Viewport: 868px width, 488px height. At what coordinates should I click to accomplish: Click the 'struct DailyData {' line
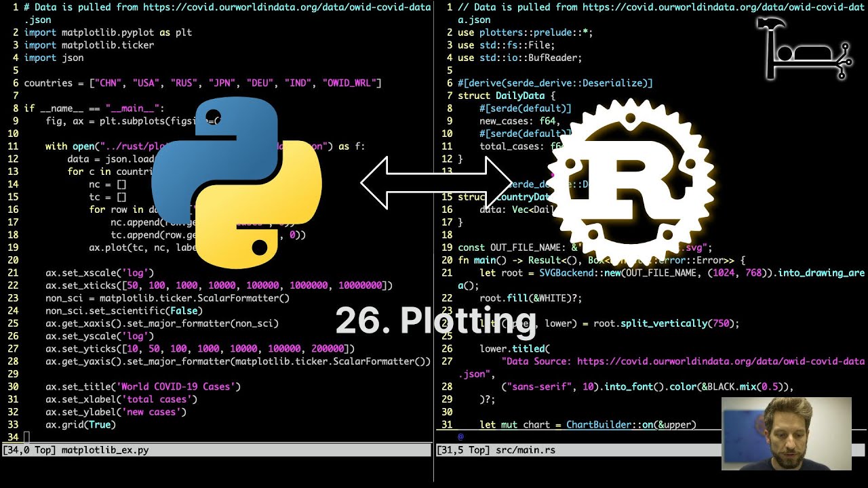click(x=507, y=96)
